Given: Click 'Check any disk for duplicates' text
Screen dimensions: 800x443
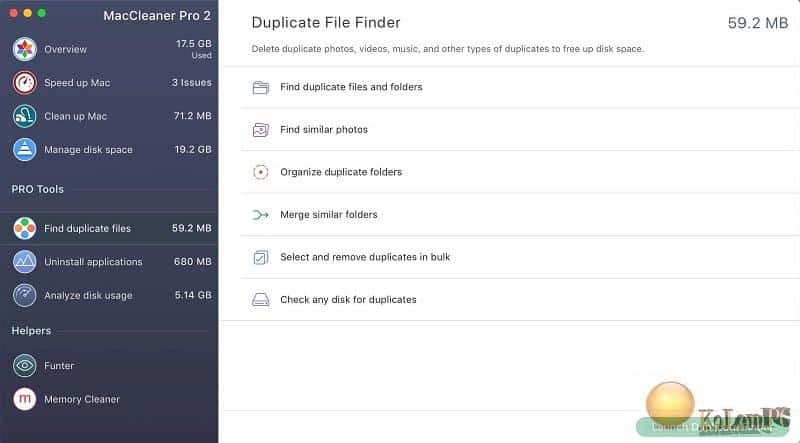Looking at the screenshot, I should [348, 300].
